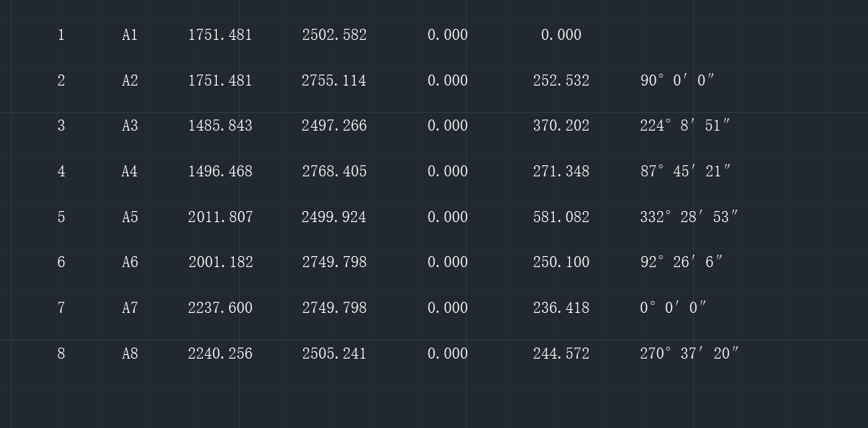Click the angle 224° 8′ 51″
This screenshot has height=428, width=868.
pos(685,126)
